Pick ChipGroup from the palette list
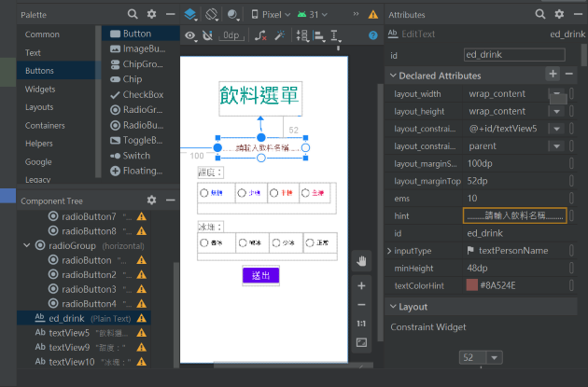The height and width of the screenshot is (387, 588). [141, 64]
